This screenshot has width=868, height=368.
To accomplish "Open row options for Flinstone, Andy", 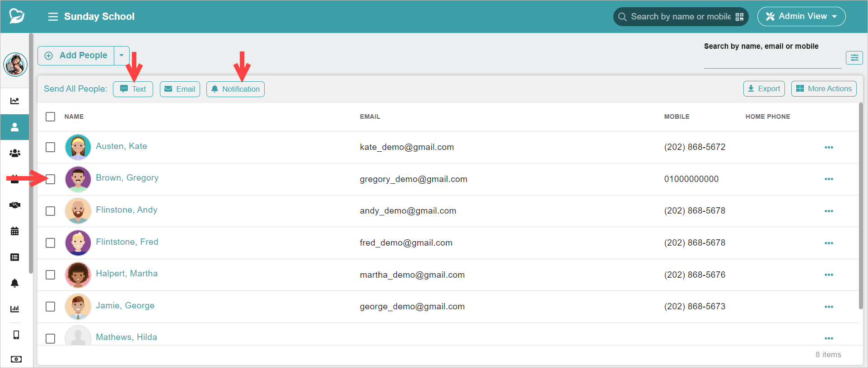I will (829, 211).
